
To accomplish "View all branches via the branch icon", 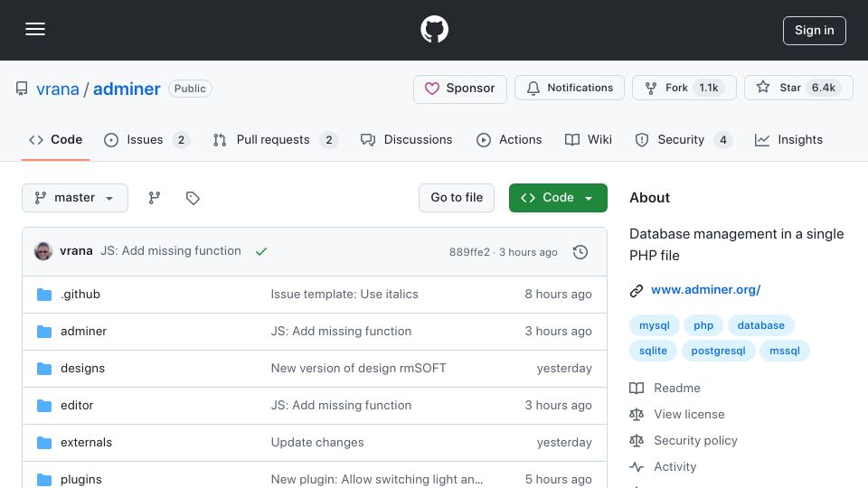I will (x=155, y=198).
